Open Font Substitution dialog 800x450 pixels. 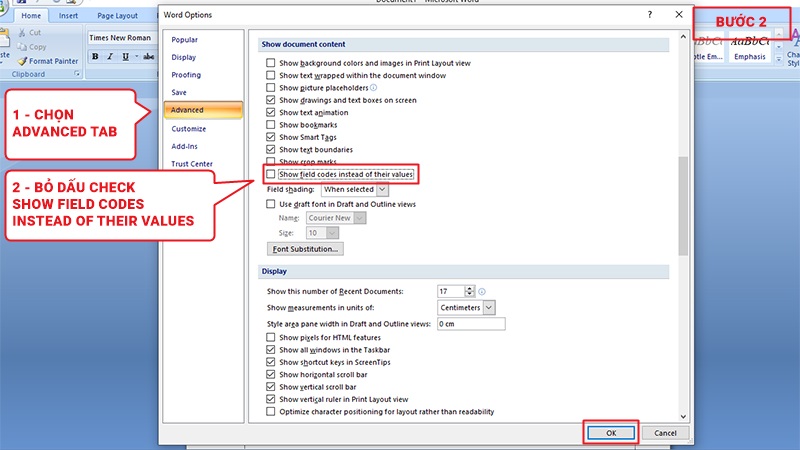coord(305,249)
